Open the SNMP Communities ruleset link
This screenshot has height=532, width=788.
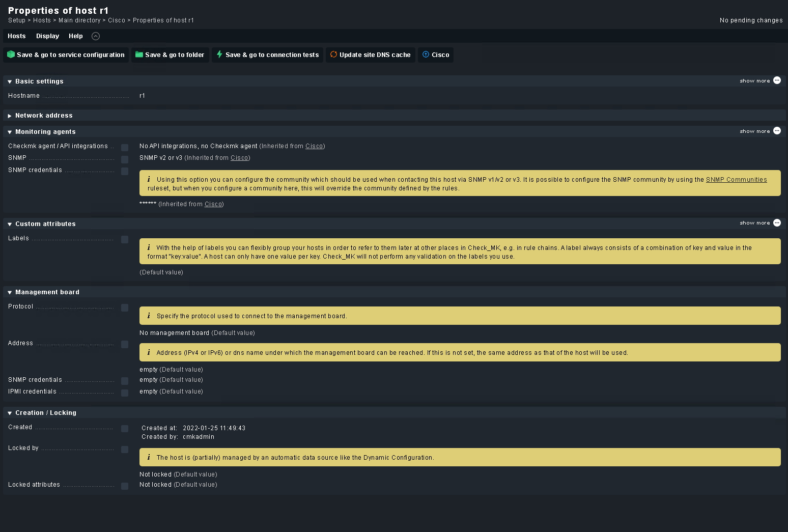click(x=736, y=180)
